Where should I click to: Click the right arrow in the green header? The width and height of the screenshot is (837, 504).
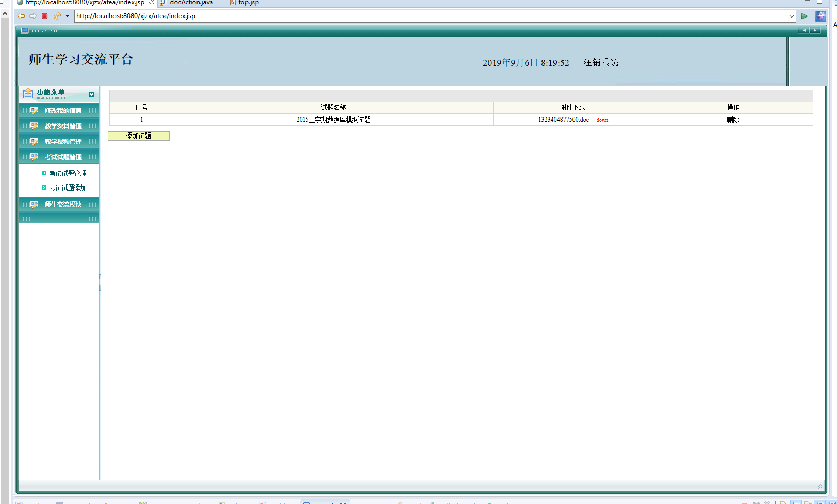(x=815, y=30)
